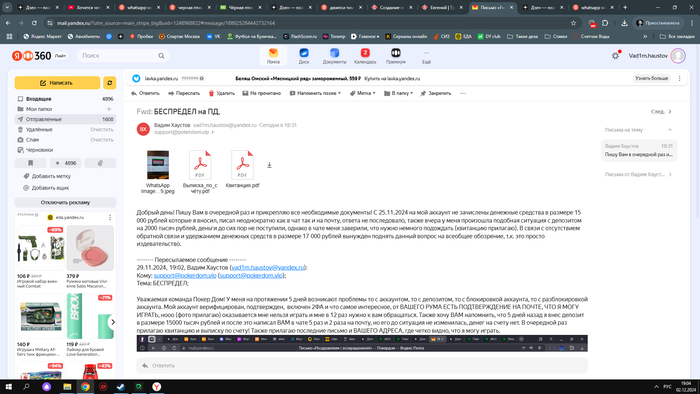Show next sidebar ad items arrow
The width and height of the screenshot is (700, 394).
(x=112, y=322)
